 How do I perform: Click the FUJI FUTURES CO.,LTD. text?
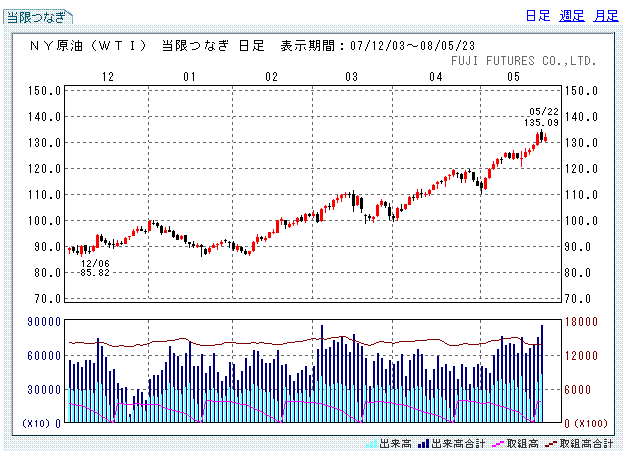(538, 61)
